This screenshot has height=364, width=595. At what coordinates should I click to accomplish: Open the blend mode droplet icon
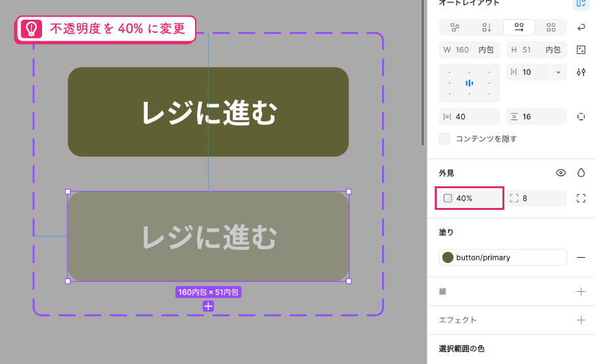pos(581,172)
